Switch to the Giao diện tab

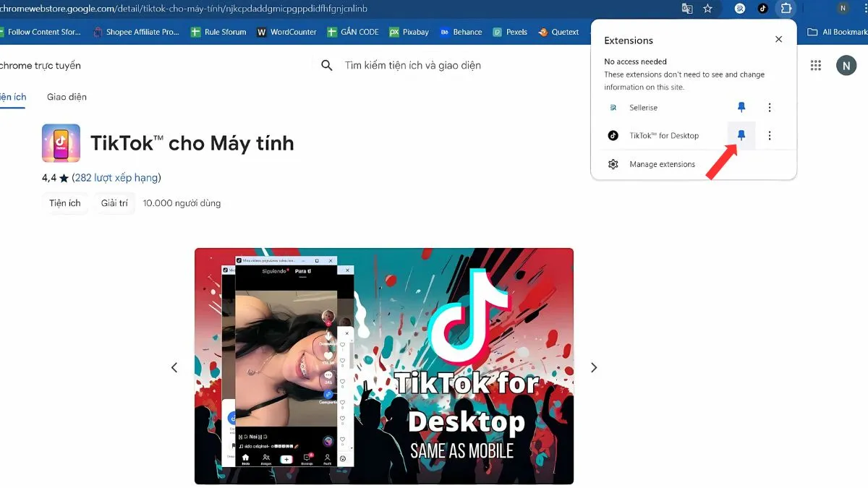point(67,96)
